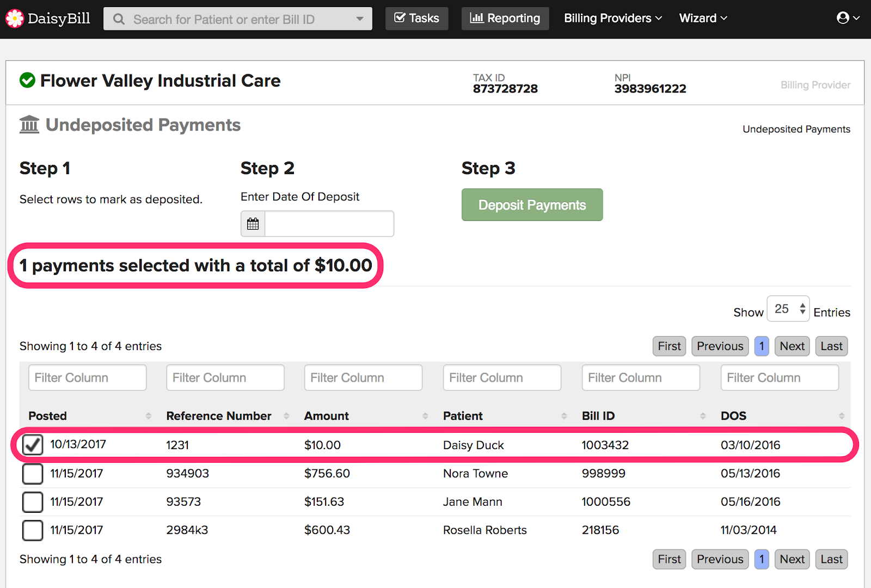Click the Date Of Deposit input field
Screen dimensions: 871x588
click(329, 224)
